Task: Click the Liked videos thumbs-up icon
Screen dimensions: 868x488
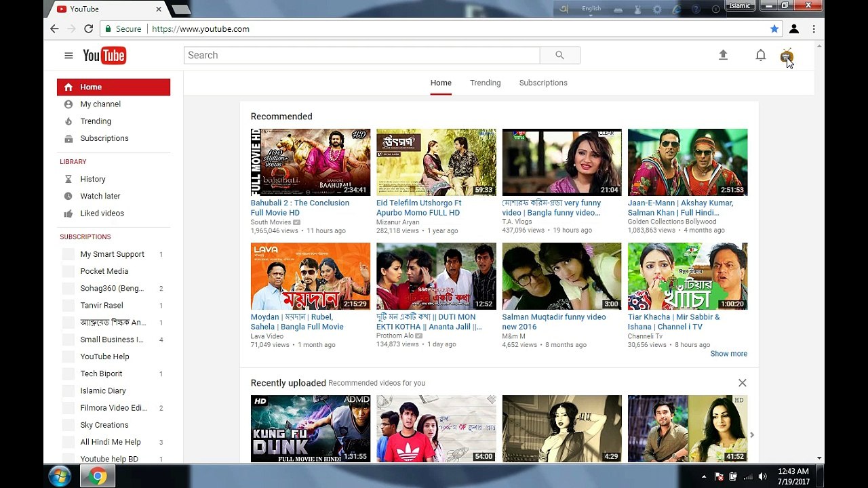Action: [x=68, y=213]
